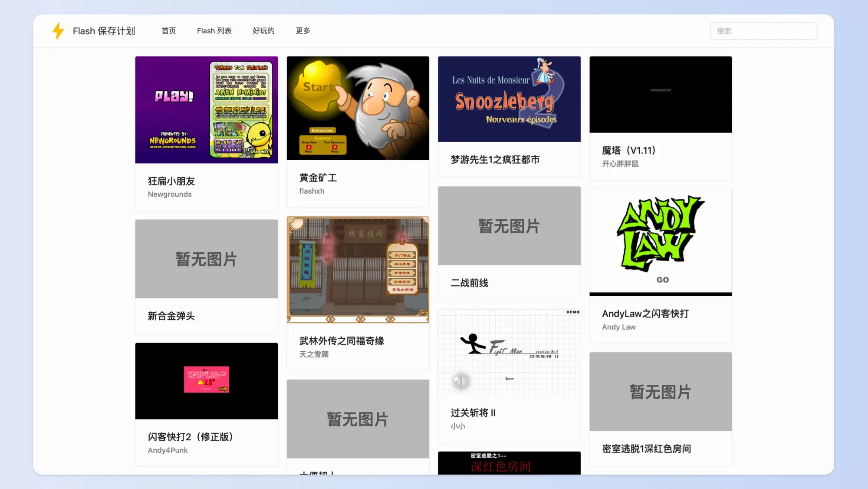Viewport: 868px width, 489px height.
Task: Open 新合金弹头 placeholder image card
Action: pyautogui.click(x=206, y=259)
